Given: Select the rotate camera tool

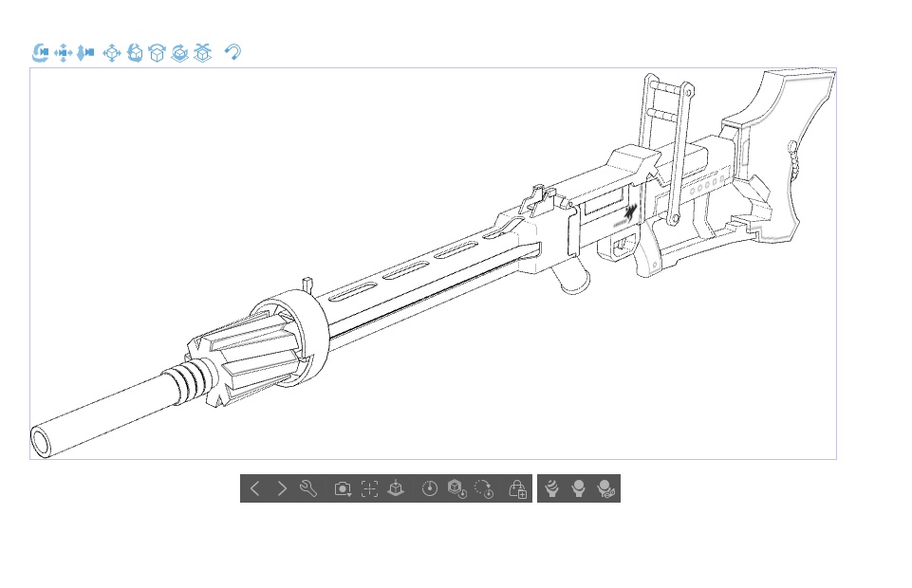Looking at the screenshot, I should click(40, 53).
